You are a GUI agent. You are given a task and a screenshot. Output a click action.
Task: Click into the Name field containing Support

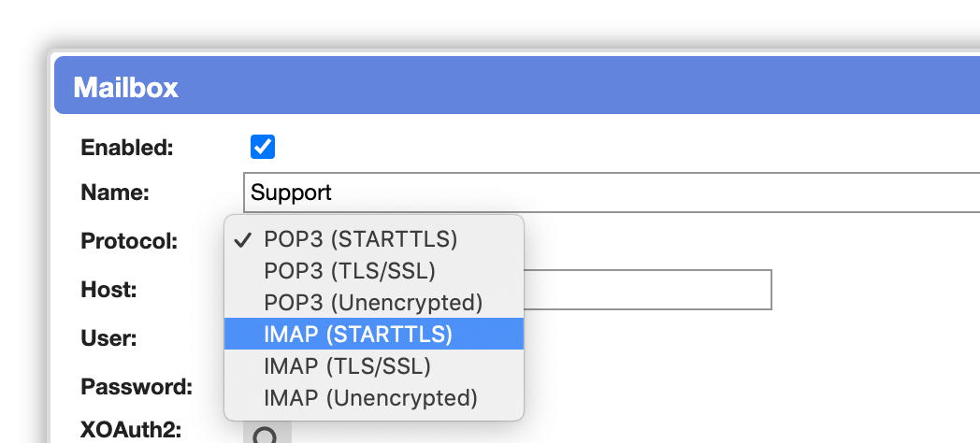(612, 193)
